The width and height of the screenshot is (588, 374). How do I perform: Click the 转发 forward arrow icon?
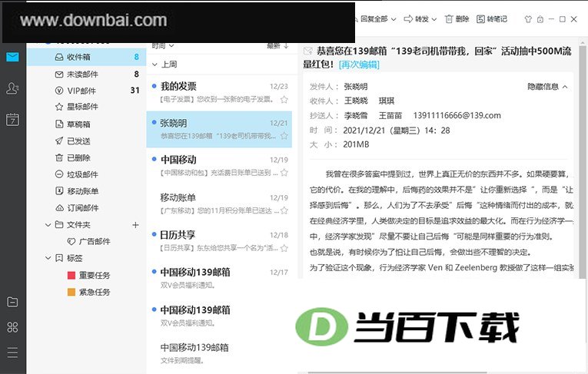(408, 18)
